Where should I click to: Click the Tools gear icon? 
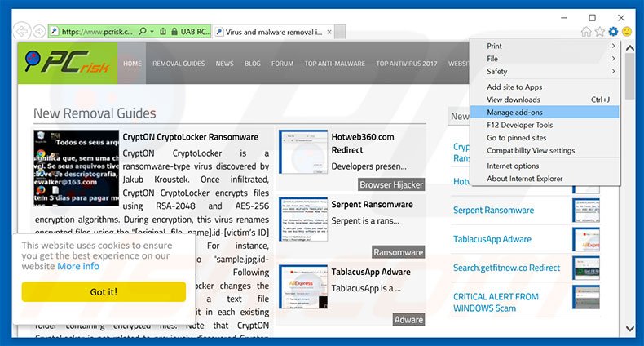[613, 32]
